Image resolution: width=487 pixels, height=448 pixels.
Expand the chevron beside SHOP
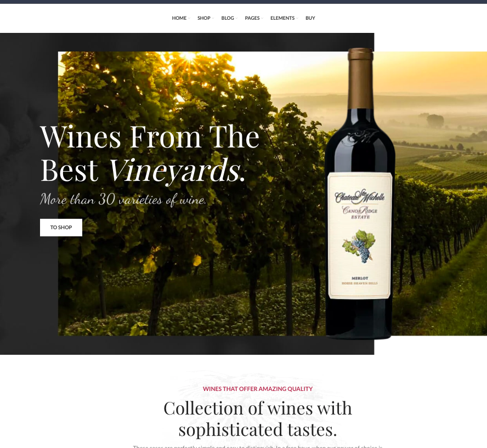213,18
